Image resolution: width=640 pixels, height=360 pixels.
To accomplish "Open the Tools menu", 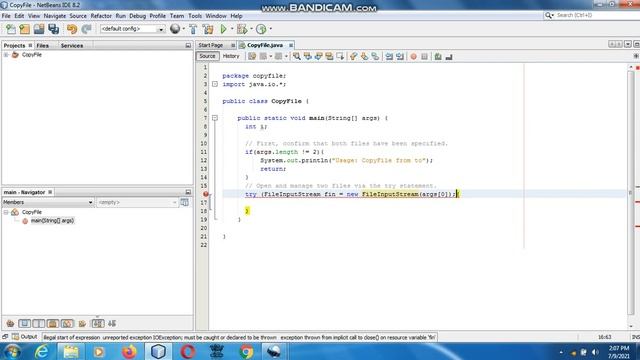I will point(195,16).
